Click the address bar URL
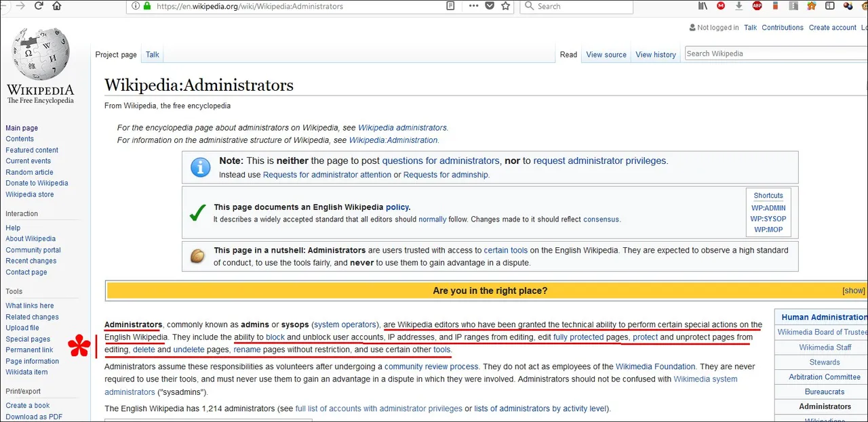Viewport: 868px width, 422px height. coord(250,6)
